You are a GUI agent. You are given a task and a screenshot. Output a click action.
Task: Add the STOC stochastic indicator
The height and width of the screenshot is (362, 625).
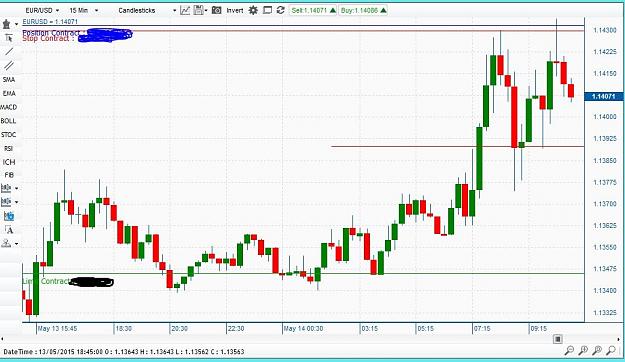pyautogui.click(x=8, y=135)
